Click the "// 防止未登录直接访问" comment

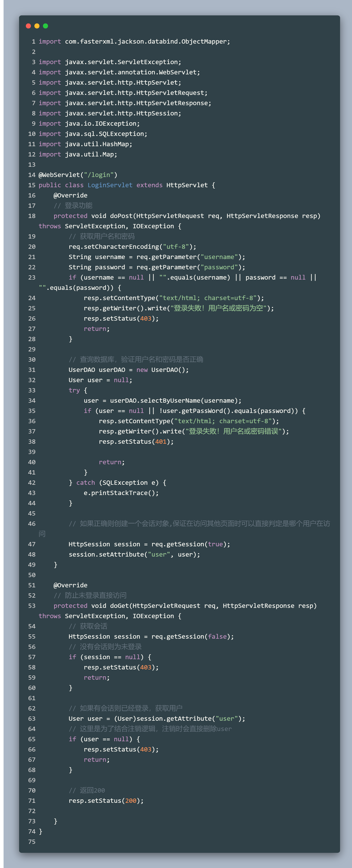(x=90, y=595)
